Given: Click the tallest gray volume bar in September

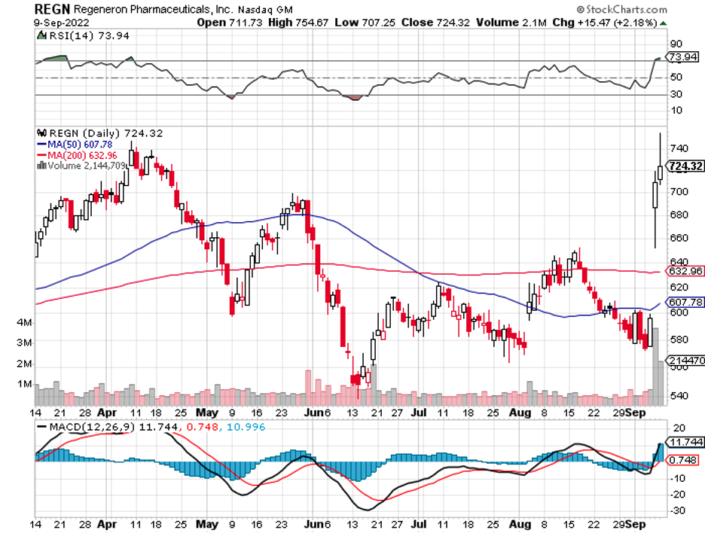Looking at the screenshot, I should coord(657,370).
